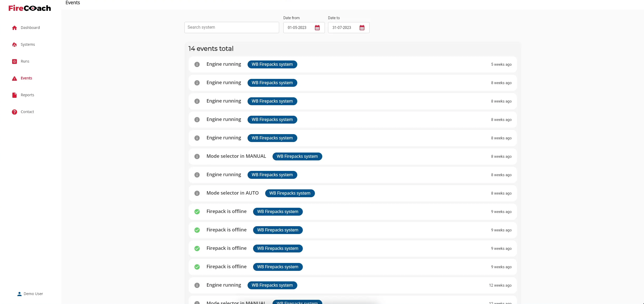644x304 pixels.
Task: Click info icon on Mode selector in AUTO
Action: pos(197,193)
